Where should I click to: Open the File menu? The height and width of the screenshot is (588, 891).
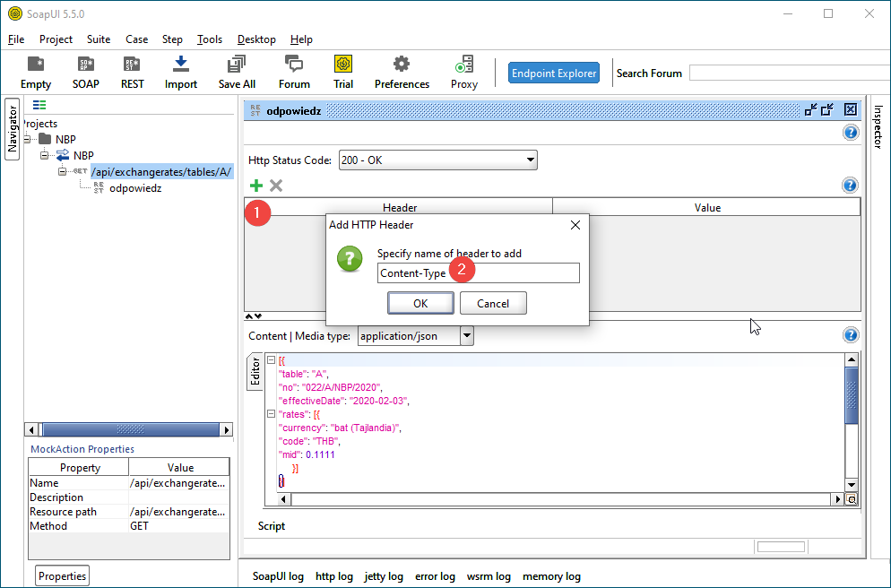(16, 39)
